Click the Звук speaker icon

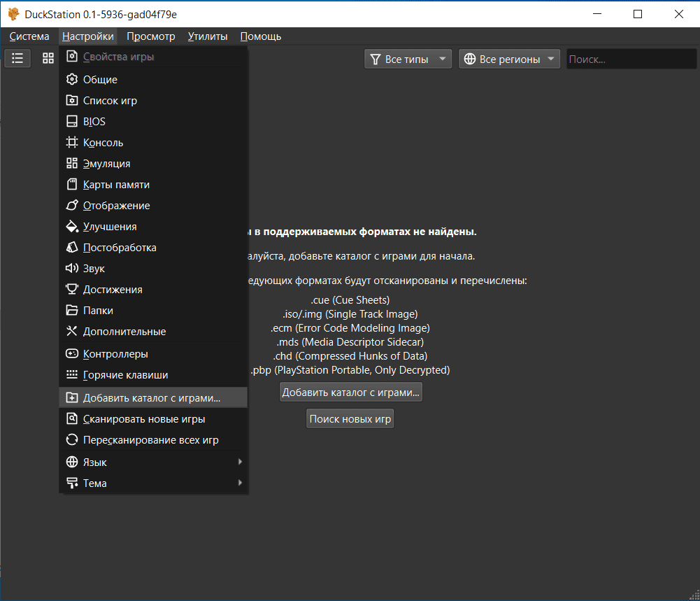(72, 268)
